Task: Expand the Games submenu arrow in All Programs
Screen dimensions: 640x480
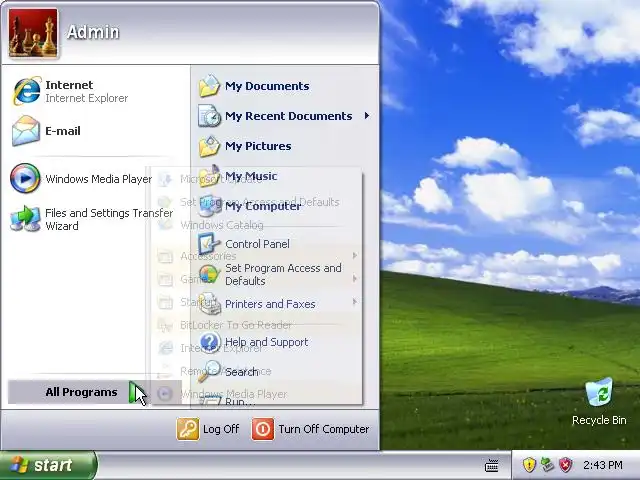Action: coord(355,279)
